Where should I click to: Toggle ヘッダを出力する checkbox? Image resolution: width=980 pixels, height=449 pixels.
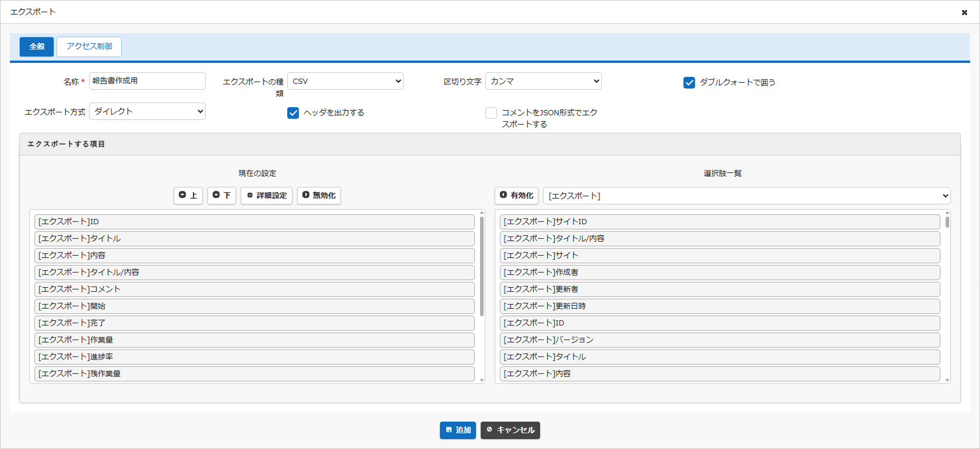(293, 113)
